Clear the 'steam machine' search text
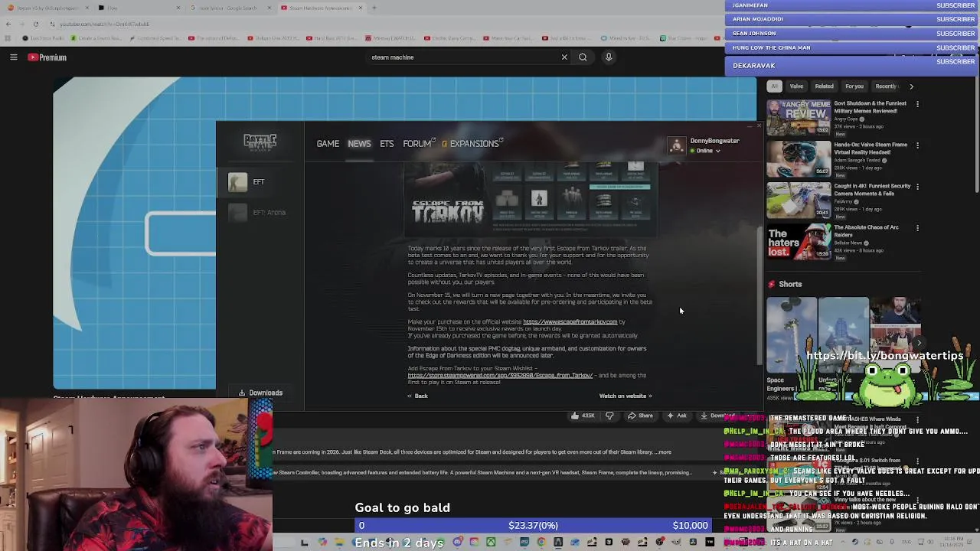Image resolution: width=980 pixels, height=551 pixels. (564, 57)
